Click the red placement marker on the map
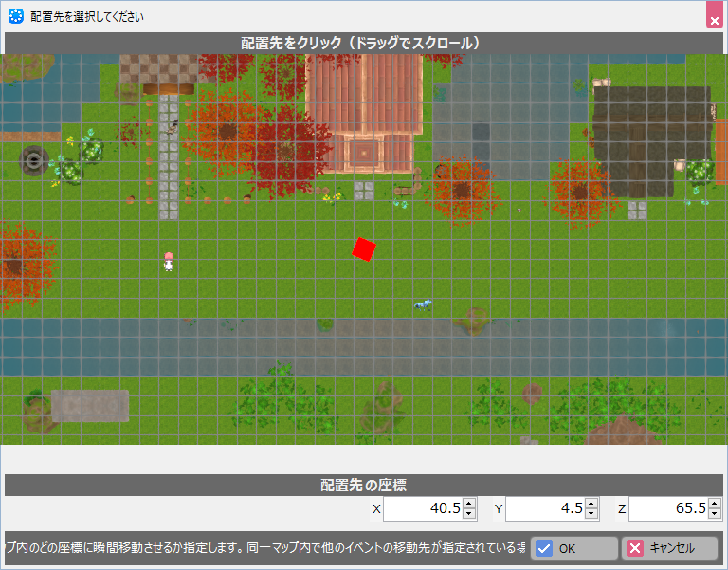 (364, 248)
